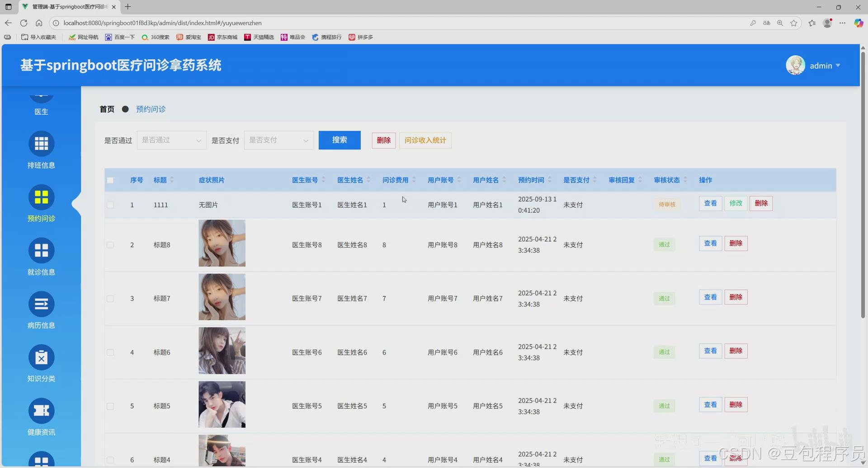Check the row for 标题7
This screenshot has height=468, width=868.
(110, 299)
